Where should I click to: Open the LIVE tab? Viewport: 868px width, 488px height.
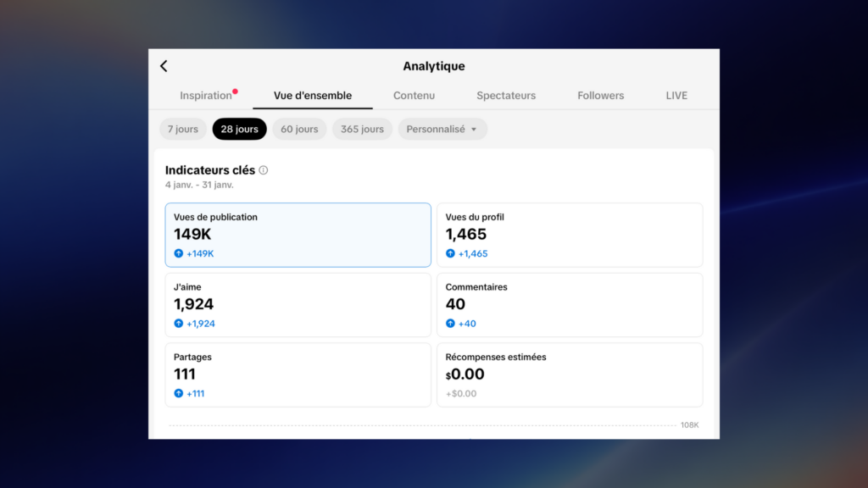point(676,96)
